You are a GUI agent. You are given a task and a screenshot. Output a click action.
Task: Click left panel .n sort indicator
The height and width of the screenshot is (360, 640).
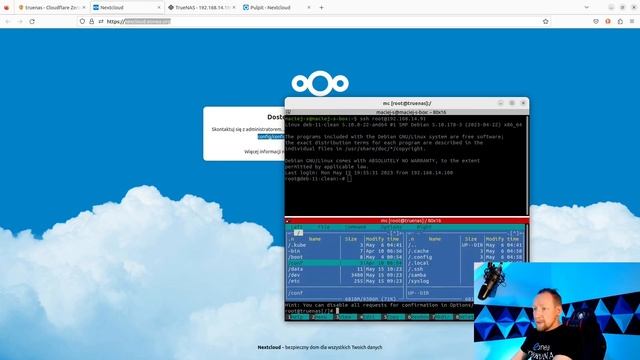[x=291, y=239]
